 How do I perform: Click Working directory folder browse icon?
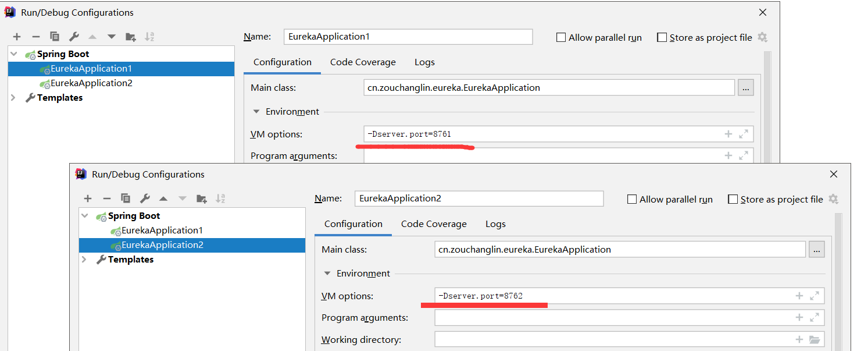pyautogui.click(x=815, y=340)
